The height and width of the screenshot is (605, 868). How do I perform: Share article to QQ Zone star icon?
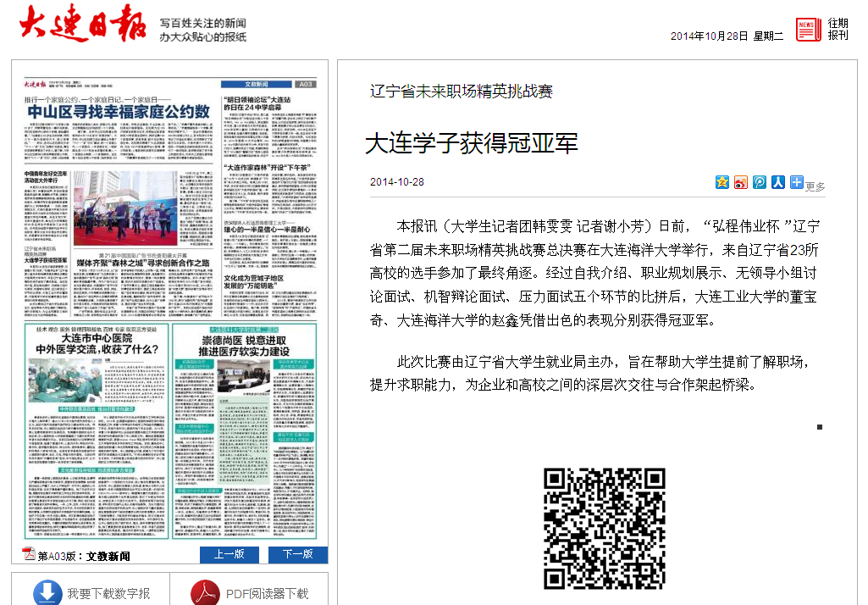click(x=721, y=182)
